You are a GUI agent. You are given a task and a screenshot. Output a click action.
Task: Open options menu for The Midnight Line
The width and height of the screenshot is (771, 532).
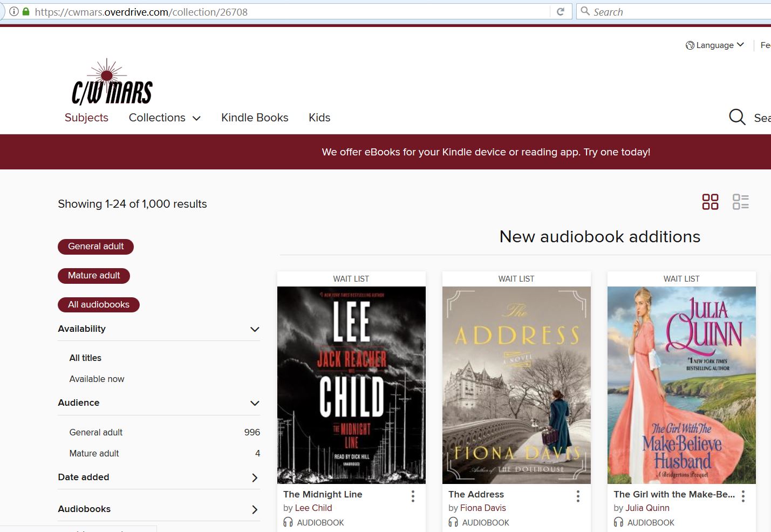pos(413,496)
